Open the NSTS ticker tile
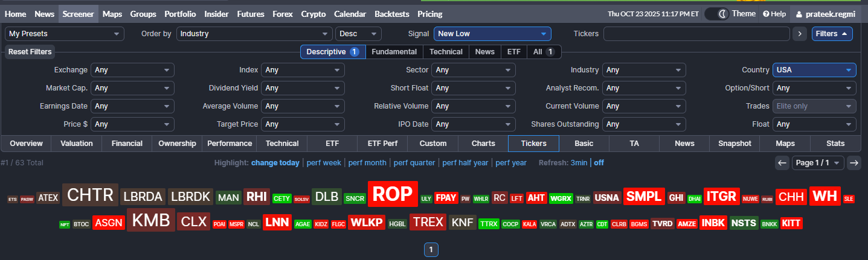 pos(744,223)
